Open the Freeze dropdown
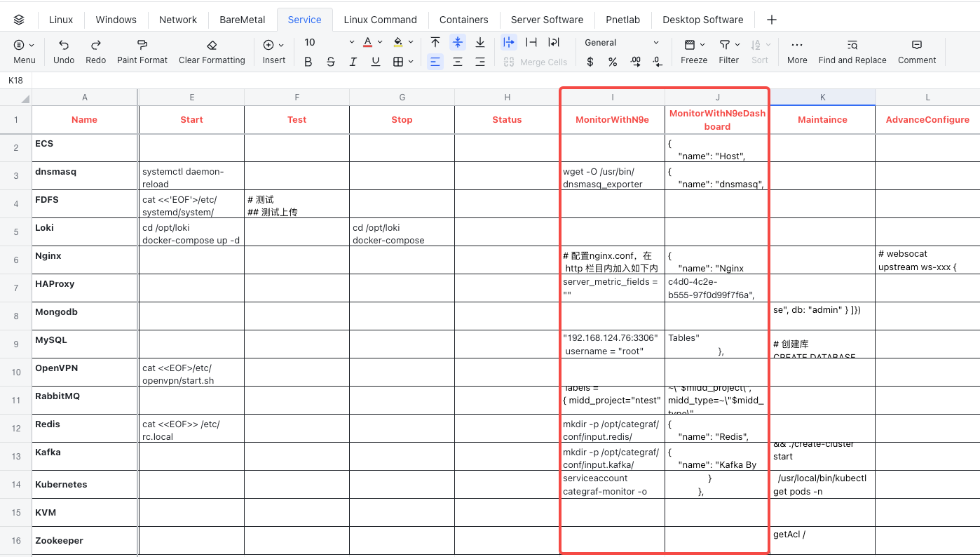Image resolution: width=980 pixels, height=557 pixels. (694, 52)
